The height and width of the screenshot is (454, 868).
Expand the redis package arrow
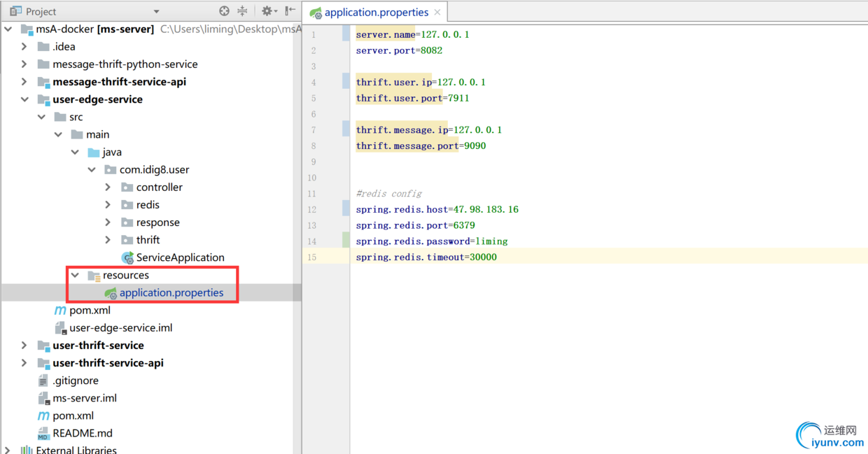(x=108, y=205)
